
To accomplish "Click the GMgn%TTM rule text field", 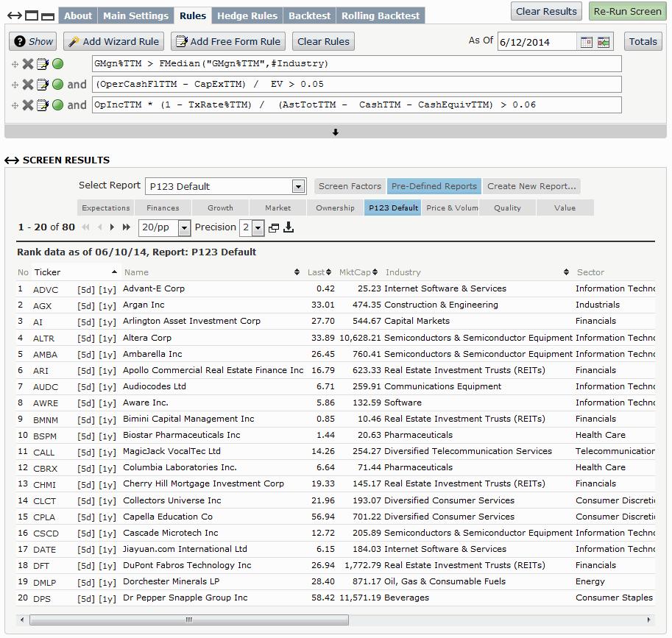I will [356, 64].
